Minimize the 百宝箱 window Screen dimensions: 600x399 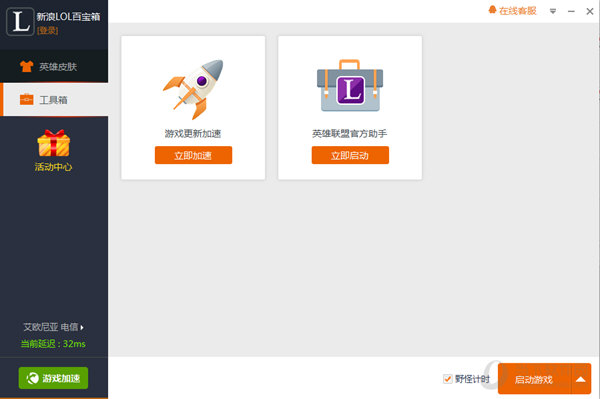571,11
